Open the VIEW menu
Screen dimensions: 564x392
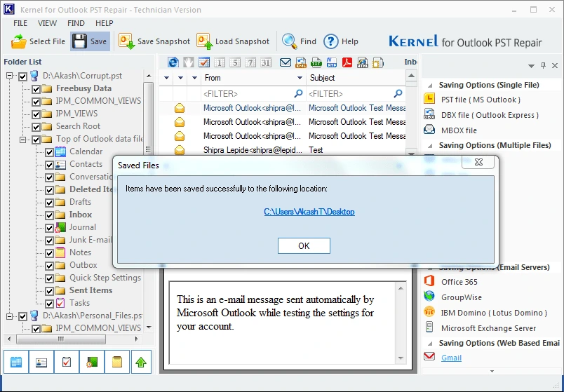[x=47, y=23]
